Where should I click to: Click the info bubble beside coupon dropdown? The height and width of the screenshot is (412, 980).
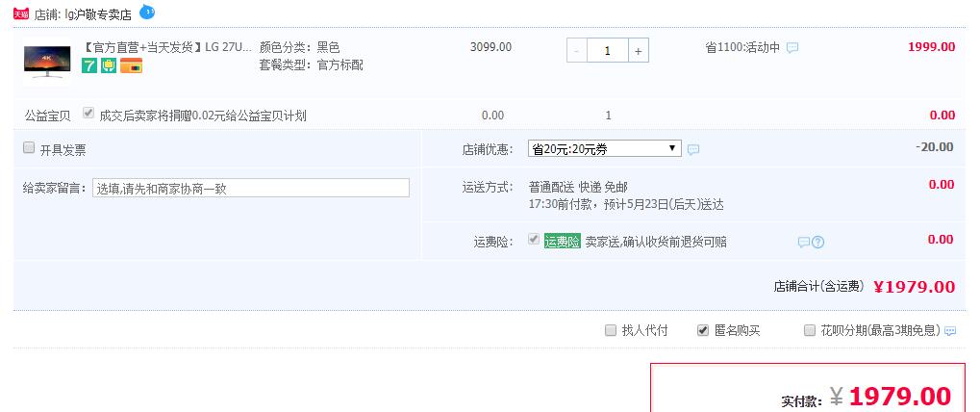(693, 149)
